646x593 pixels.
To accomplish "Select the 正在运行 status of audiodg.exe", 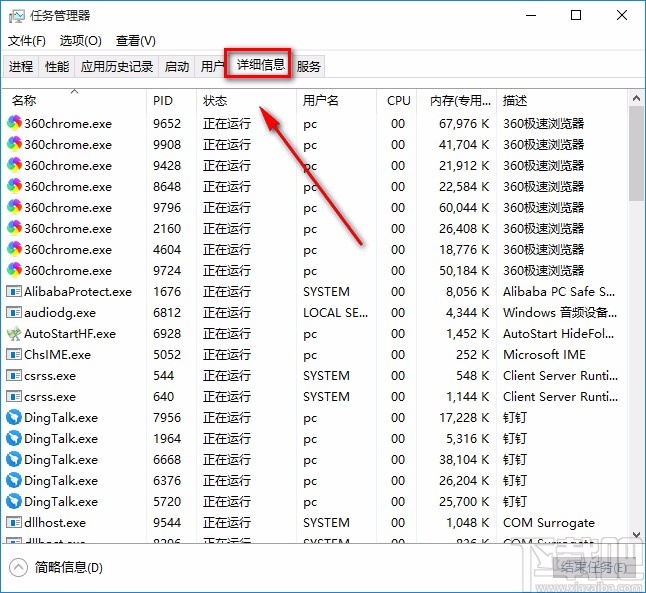I will [227, 313].
